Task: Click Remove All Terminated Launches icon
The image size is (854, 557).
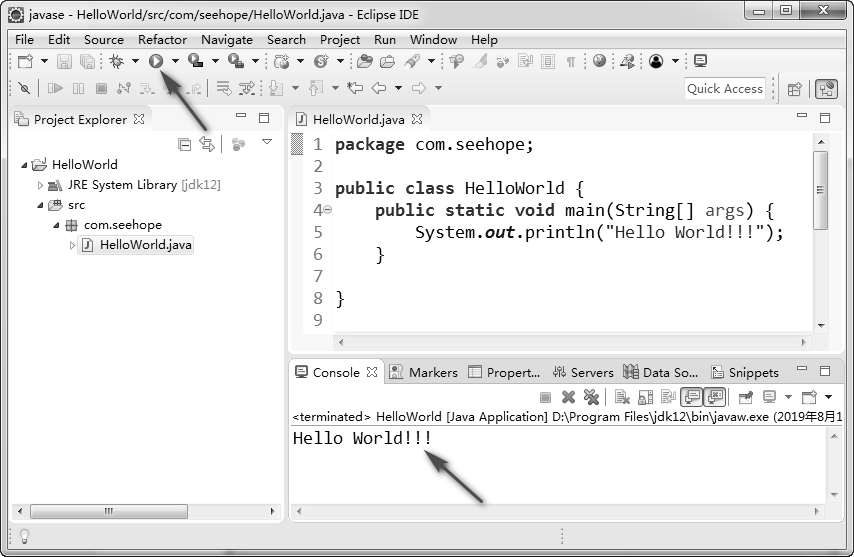Action: (x=591, y=397)
